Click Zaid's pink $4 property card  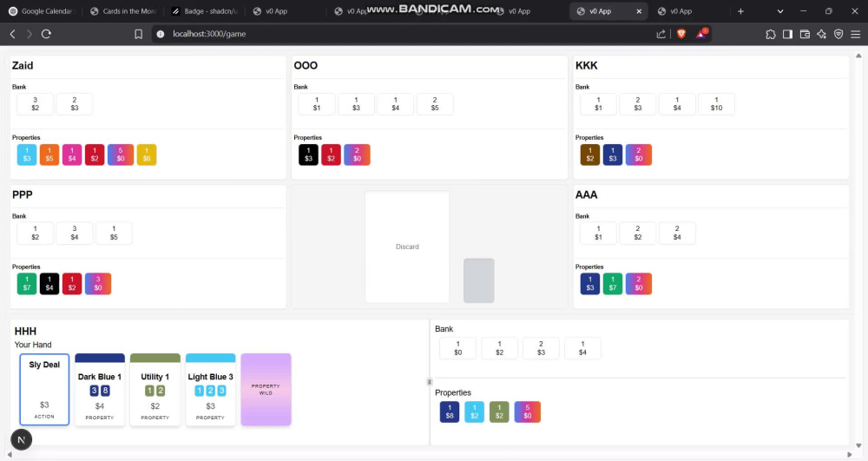coord(72,155)
